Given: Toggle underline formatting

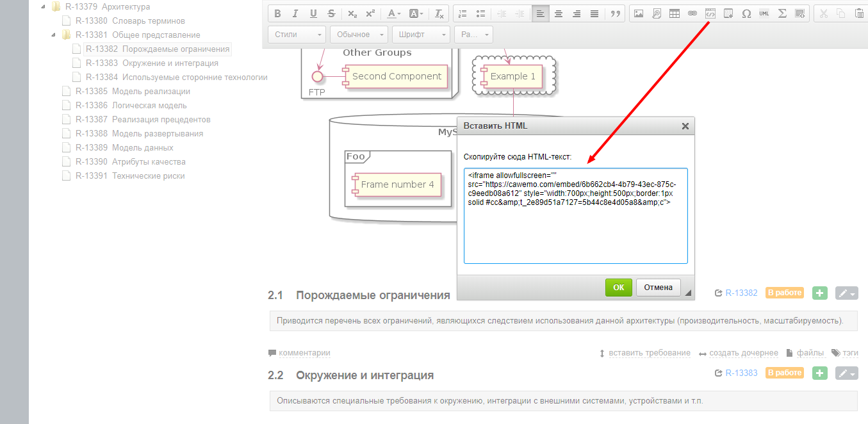Looking at the screenshot, I should coord(313,13).
